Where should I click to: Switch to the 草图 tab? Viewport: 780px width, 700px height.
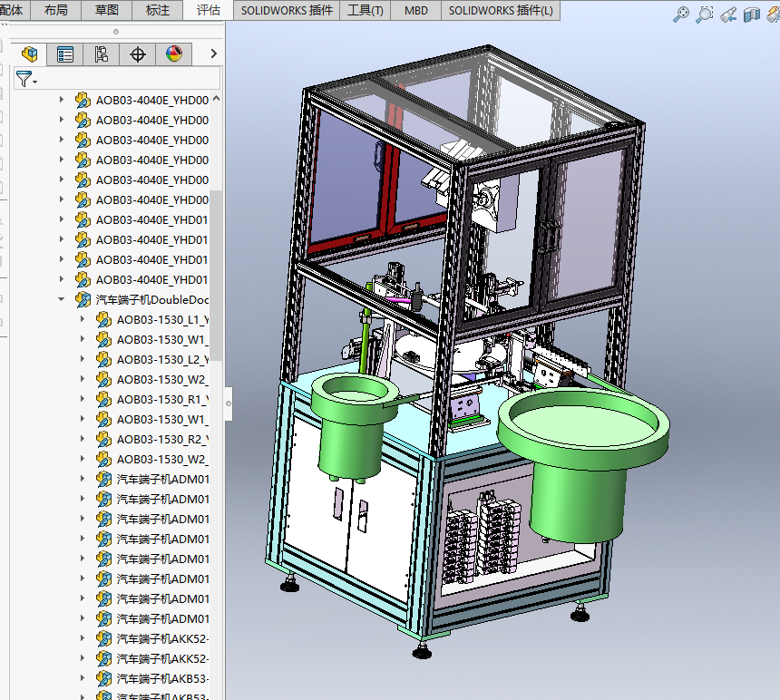[x=106, y=10]
